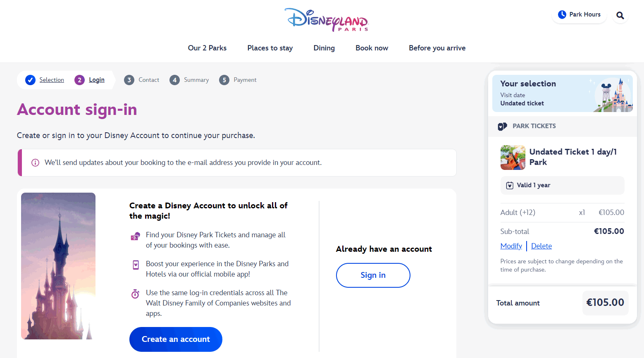Click the Selection step checkmark icon
The height and width of the screenshot is (358, 644).
(x=30, y=80)
